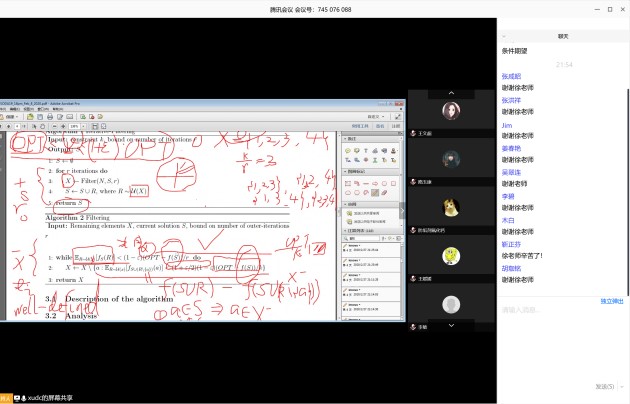630x404 pixels.
Task: Collapse side panel with right arrow handle
Action: pyautogui.click(x=402, y=210)
